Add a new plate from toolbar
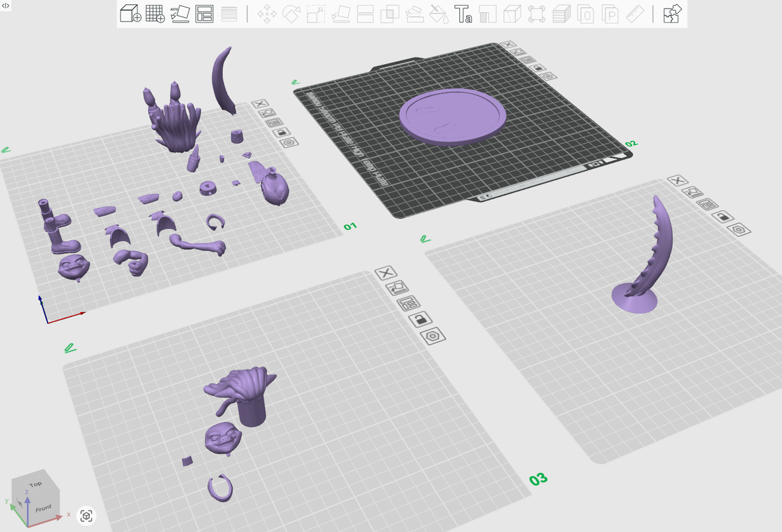This screenshot has height=532, width=782. coord(155,13)
